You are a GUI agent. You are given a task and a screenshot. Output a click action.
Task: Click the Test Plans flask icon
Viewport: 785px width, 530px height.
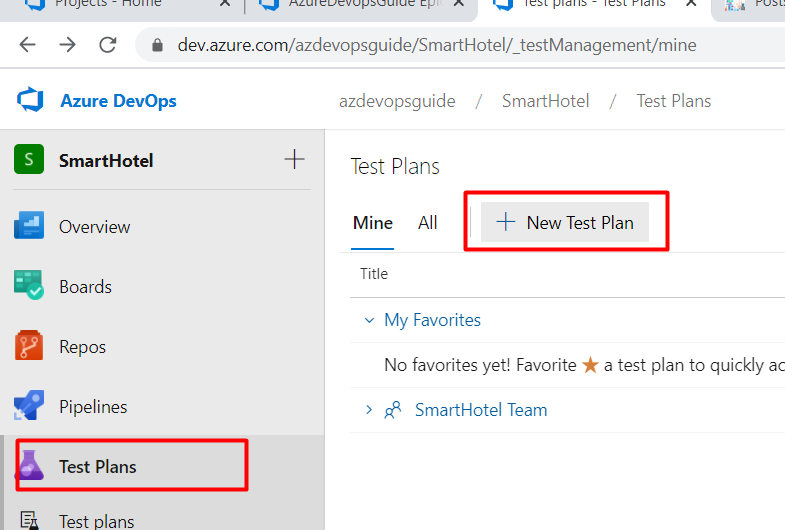coord(31,465)
